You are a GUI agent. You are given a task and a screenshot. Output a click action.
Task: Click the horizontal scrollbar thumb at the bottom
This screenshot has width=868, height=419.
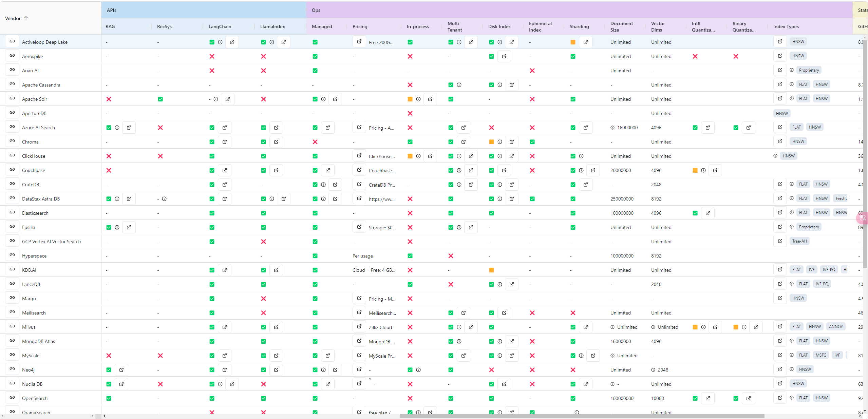coord(582,416)
